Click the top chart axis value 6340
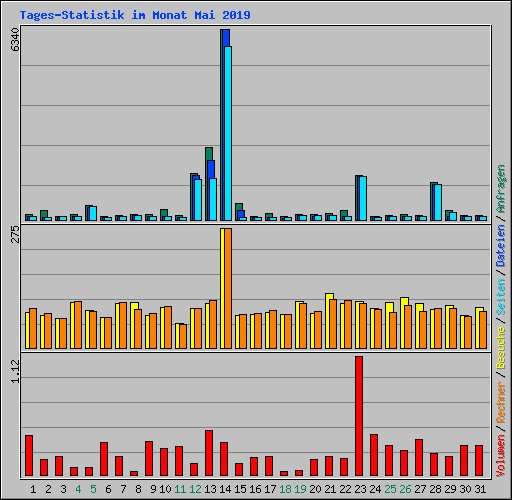The width and height of the screenshot is (512, 500). (15, 40)
